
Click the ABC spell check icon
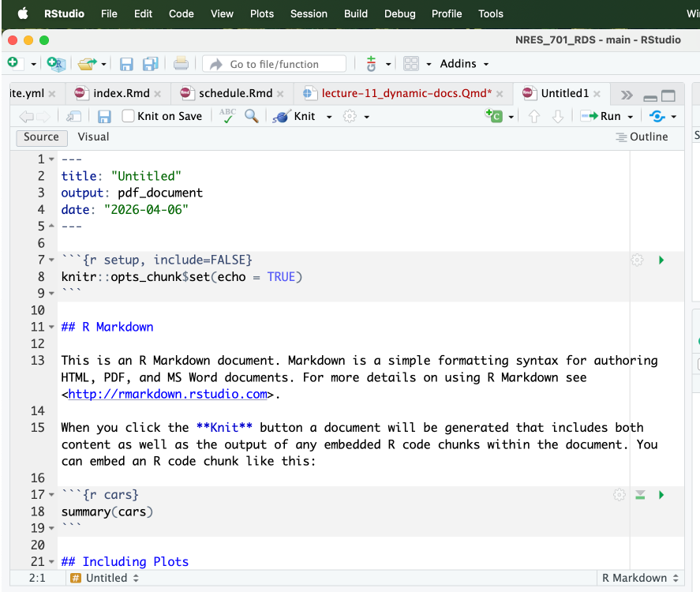pyautogui.click(x=228, y=115)
